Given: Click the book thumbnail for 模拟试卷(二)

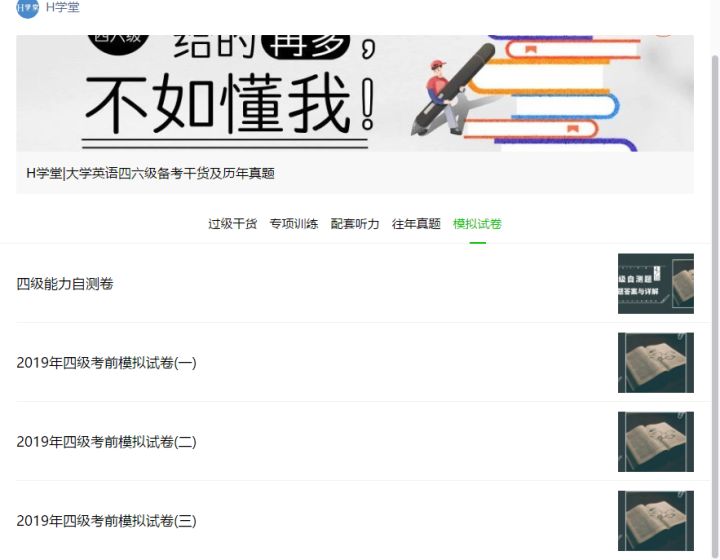Looking at the screenshot, I should point(656,442).
